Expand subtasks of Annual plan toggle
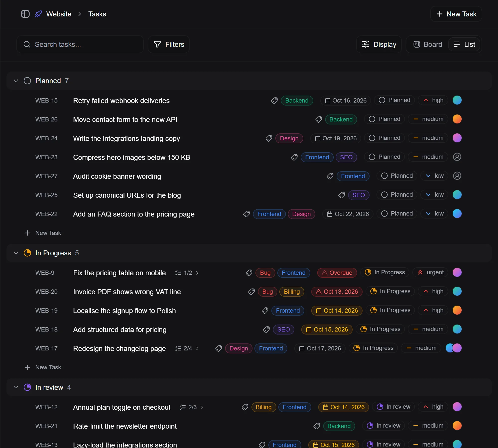This screenshot has height=448, width=498. [202, 407]
